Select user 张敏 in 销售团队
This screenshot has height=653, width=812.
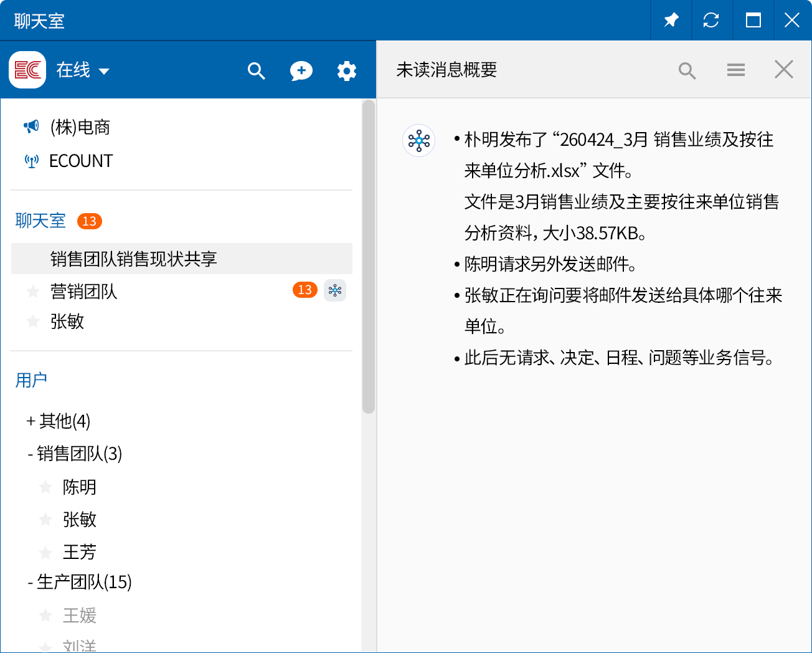click(80, 520)
